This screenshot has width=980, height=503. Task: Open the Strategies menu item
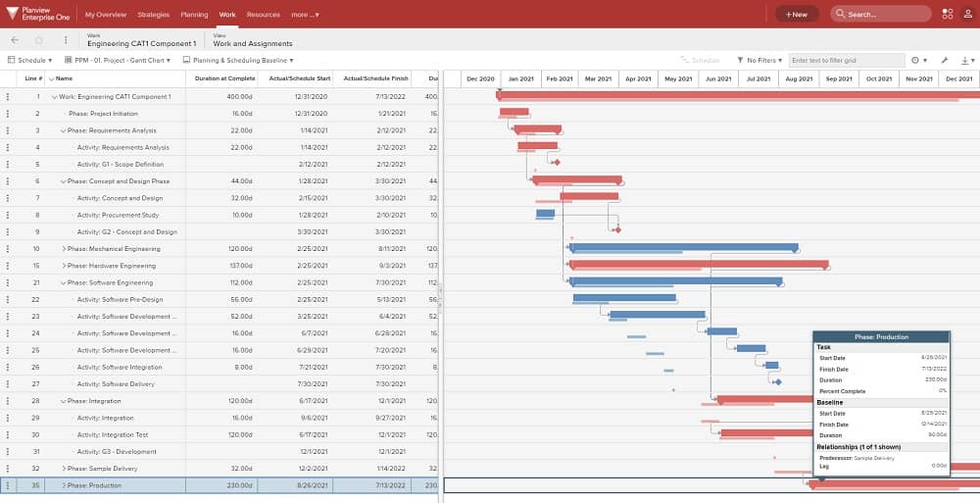(x=153, y=15)
